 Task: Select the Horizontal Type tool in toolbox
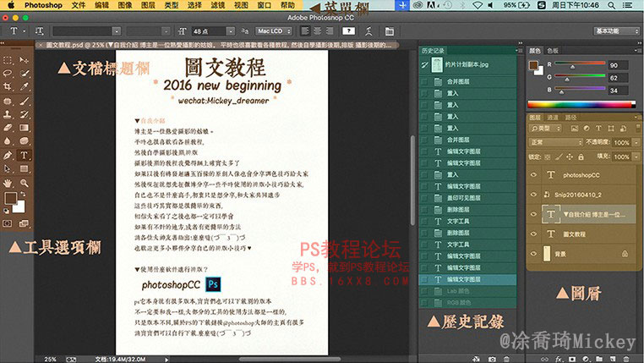pyautogui.click(x=25, y=156)
